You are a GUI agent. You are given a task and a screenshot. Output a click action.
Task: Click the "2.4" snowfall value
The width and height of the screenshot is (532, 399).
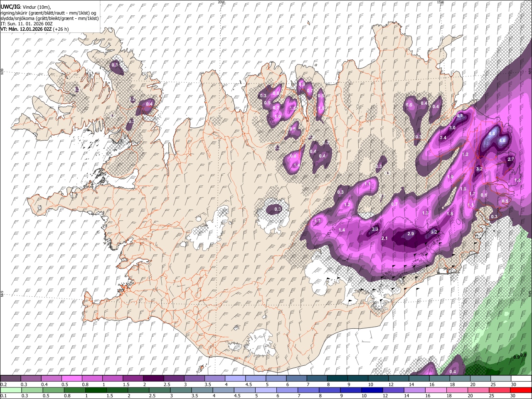(x=443, y=138)
